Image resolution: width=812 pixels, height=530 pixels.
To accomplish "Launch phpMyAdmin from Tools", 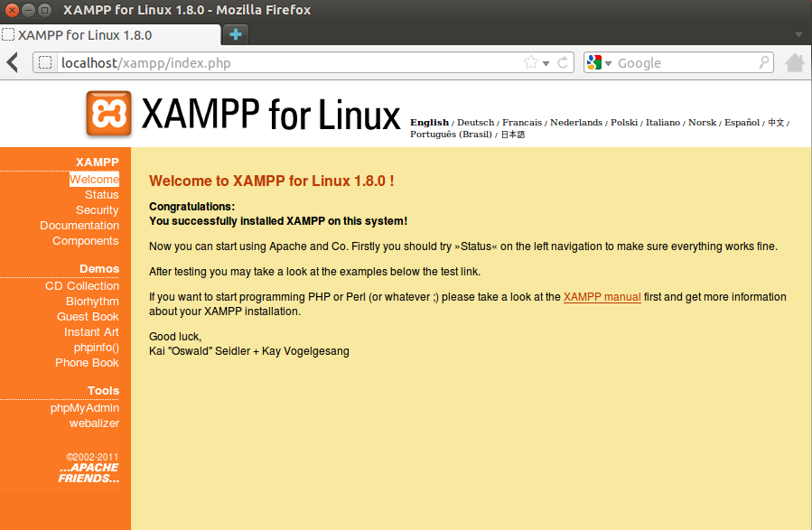I will click(85, 408).
